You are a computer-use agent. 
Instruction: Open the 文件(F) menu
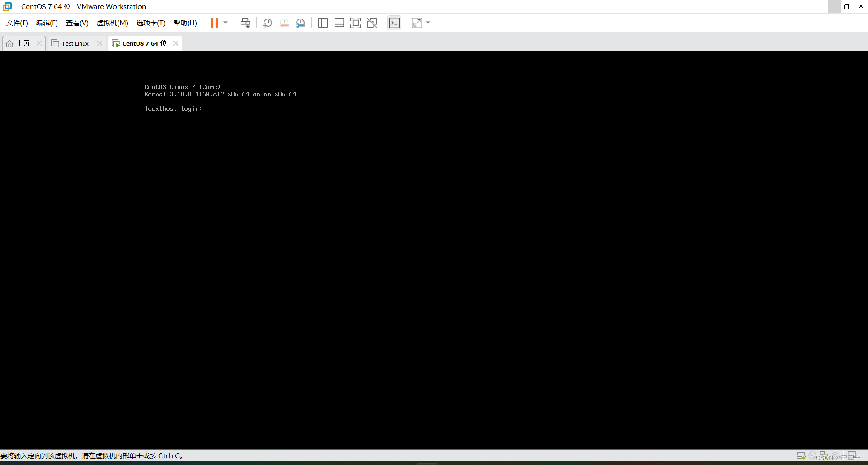pos(17,23)
